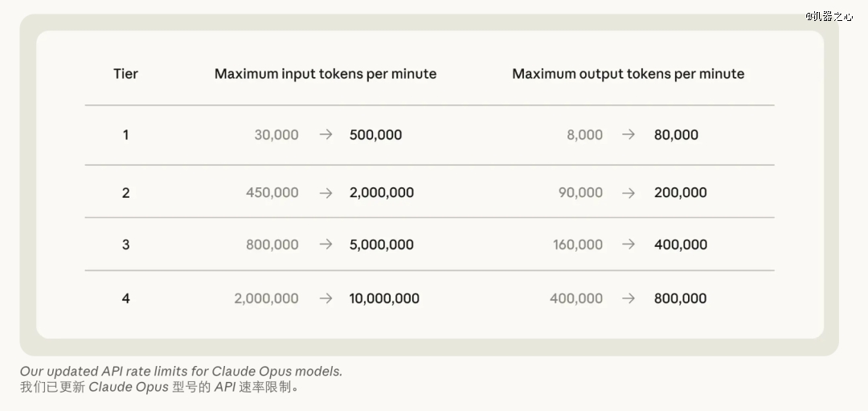Click the 5,000,000 input limit for tier 3
Viewport: 868px width, 411px height.
(382, 245)
